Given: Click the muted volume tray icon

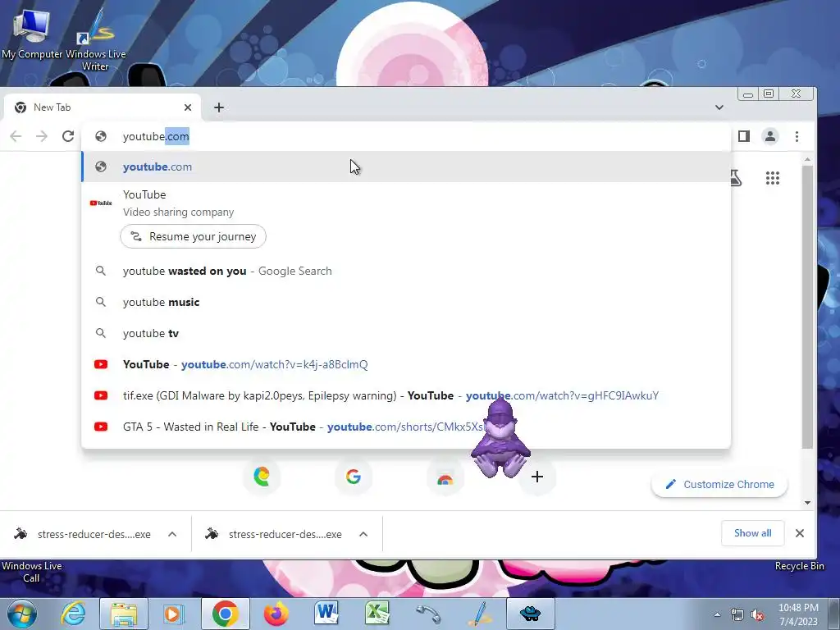Looking at the screenshot, I should [x=757, y=614].
